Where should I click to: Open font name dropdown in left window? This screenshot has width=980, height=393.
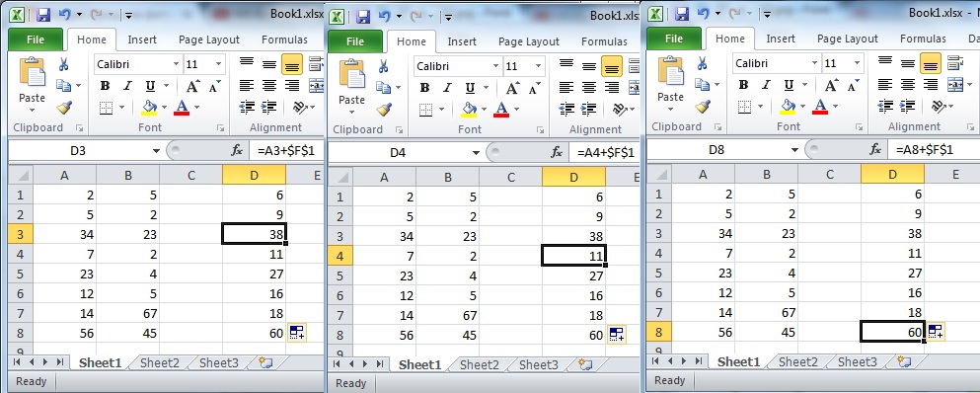177,64
